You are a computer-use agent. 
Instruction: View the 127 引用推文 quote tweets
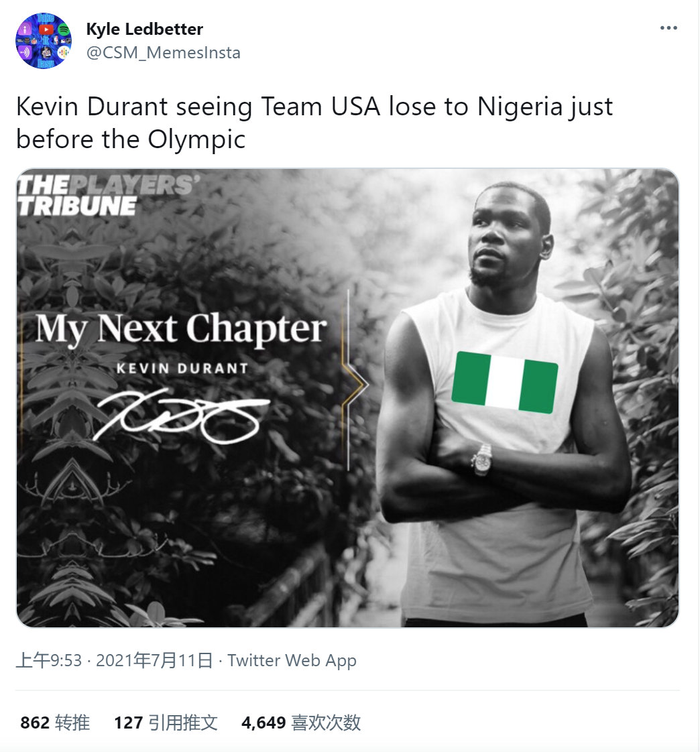(x=166, y=722)
